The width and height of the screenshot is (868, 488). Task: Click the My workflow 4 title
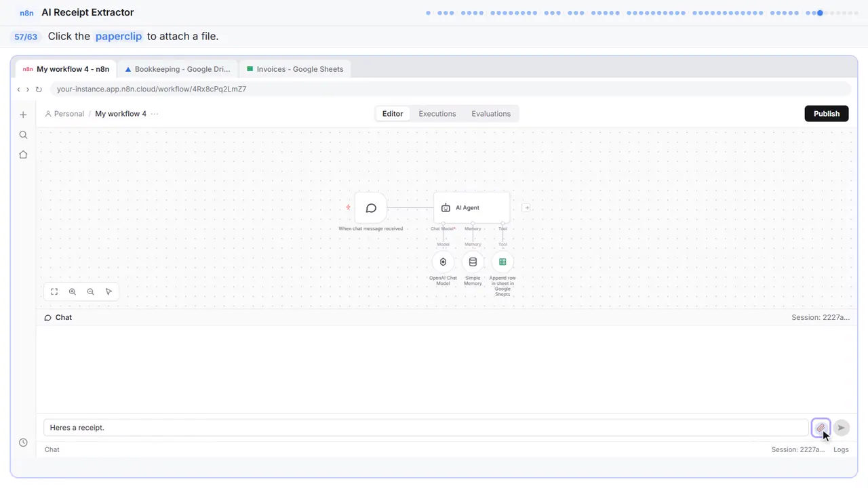[121, 114]
